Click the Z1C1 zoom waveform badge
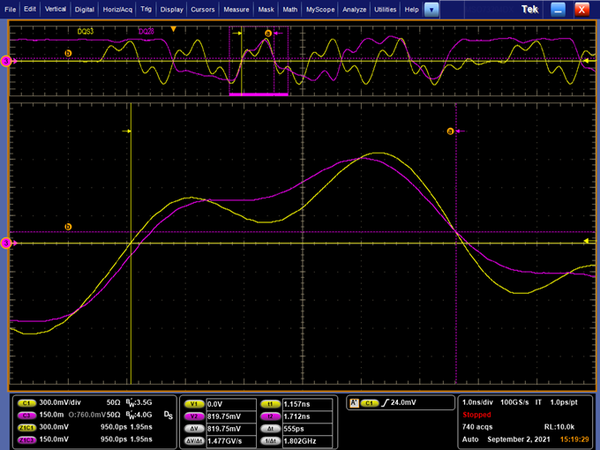This screenshot has width=600, height=450. click(26, 426)
